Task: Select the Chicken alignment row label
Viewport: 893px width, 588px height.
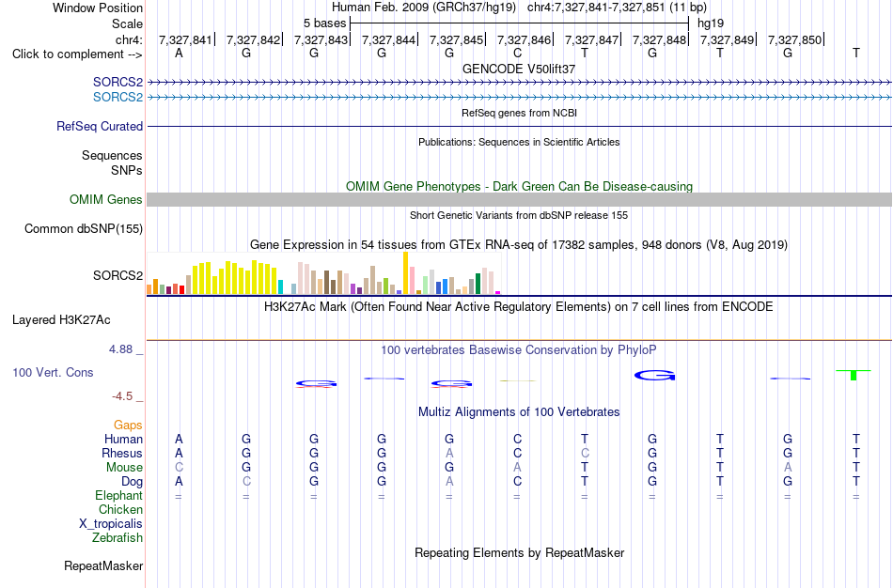Action: click(120, 509)
